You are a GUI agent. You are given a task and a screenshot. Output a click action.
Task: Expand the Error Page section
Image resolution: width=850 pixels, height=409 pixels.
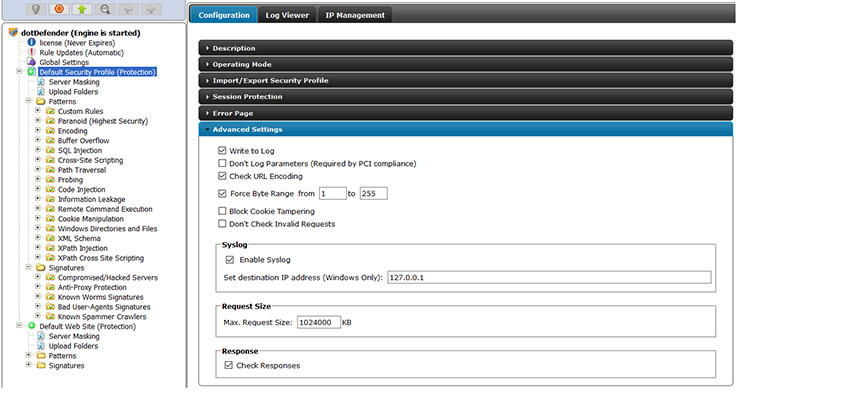pyautogui.click(x=466, y=113)
